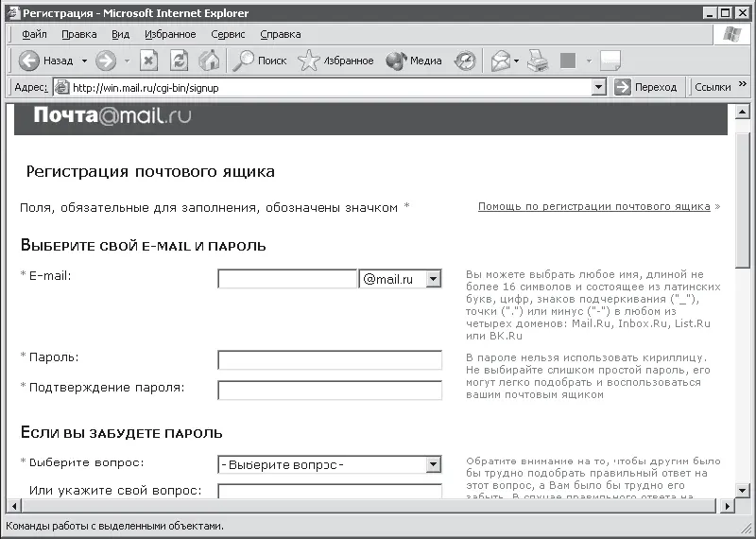
Task: Open the Файл menu
Action: [x=34, y=34]
